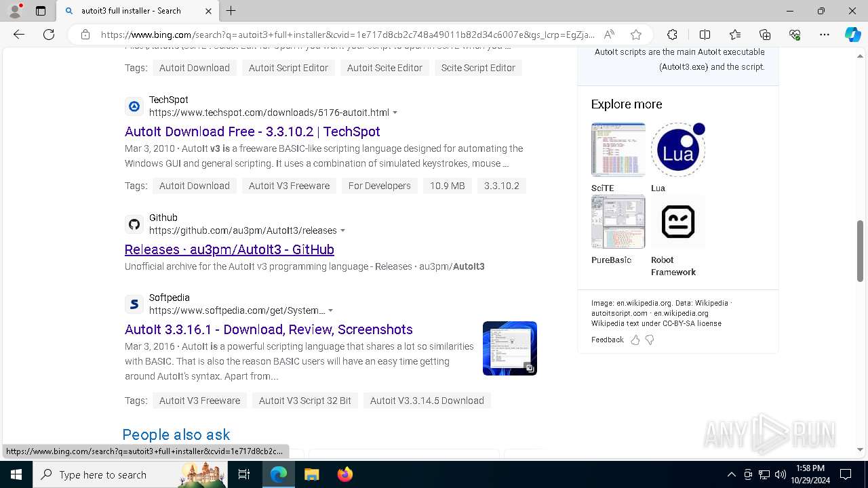
Task: Click the 3.3.10.2 tag
Action: click(x=502, y=186)
